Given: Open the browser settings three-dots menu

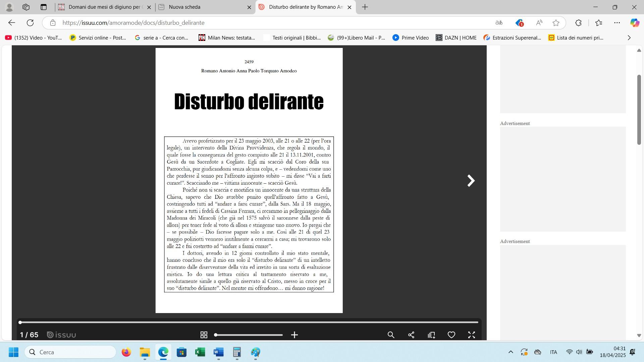Looking at the screenshot, I should point(617,23).
